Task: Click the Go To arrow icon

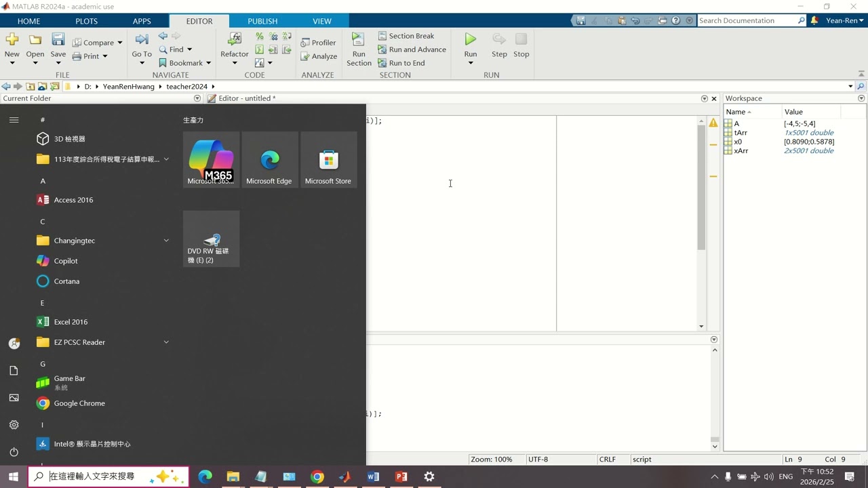Action: tap(142, 39)
